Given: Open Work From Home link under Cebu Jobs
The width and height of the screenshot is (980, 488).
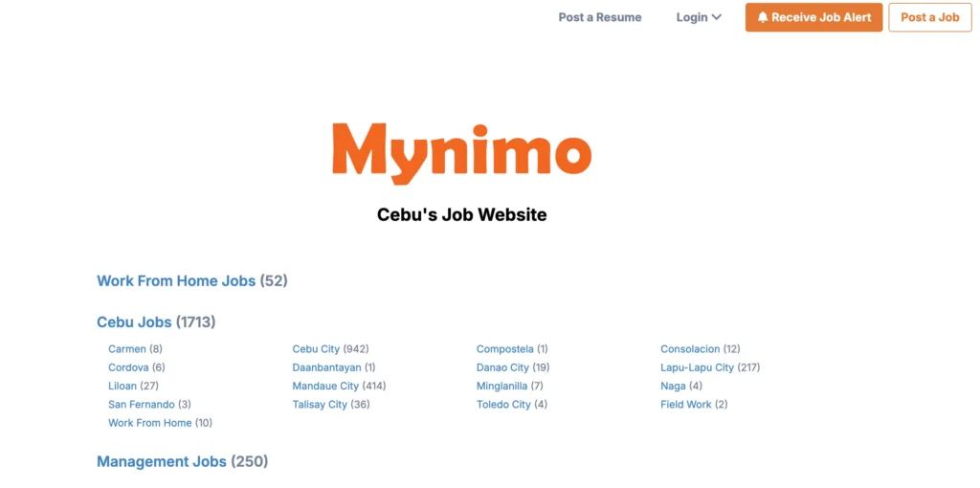Looking at the screenshot, I should point(150,423).
